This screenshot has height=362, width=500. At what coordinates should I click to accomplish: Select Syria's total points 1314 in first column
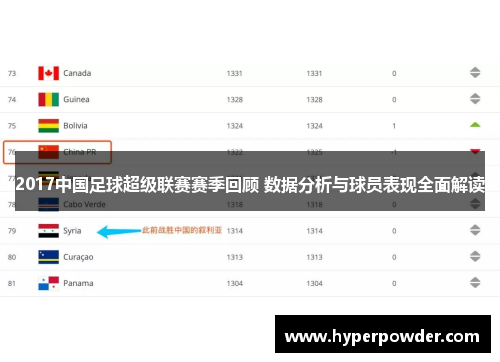pos(235,231)
